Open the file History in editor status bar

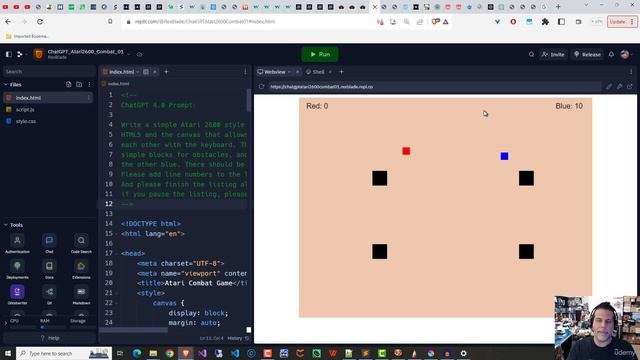(238, 338)
